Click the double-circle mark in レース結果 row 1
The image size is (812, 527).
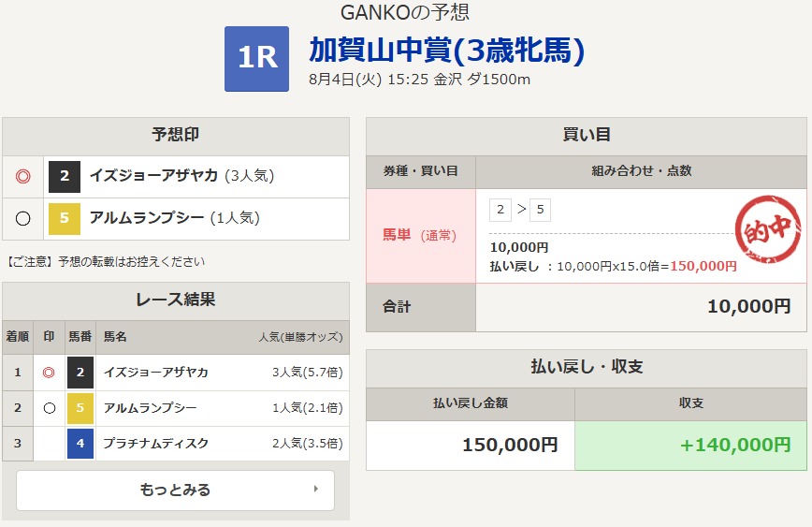49,373
